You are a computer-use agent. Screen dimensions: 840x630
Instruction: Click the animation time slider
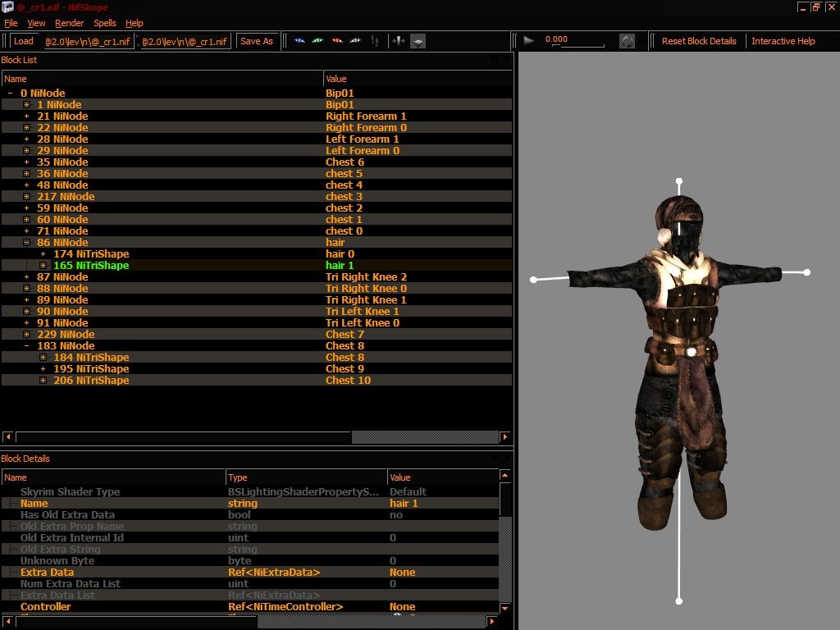coord(578,46)
